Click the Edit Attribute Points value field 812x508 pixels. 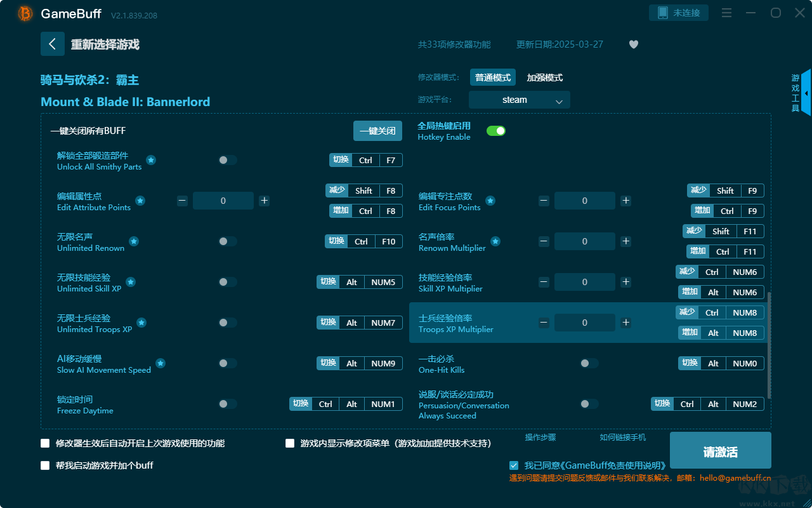[x=223, y=201]
